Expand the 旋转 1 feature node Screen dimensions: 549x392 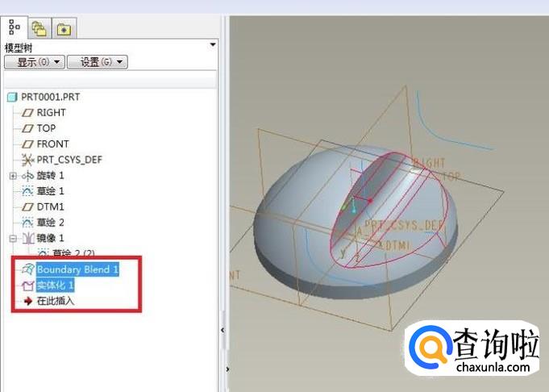[14, 176]
